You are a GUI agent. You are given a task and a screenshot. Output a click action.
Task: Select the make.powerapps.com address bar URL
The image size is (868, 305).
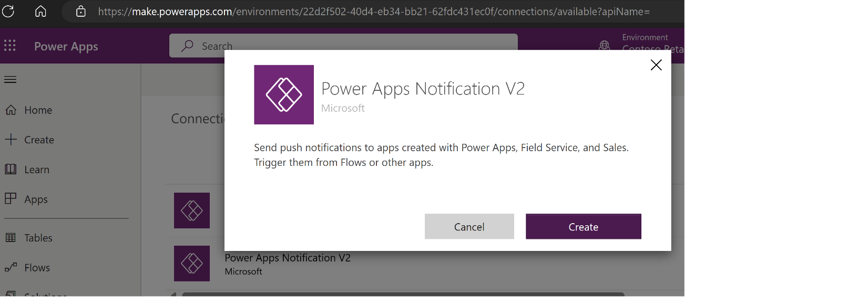click(x=374, y=12)
